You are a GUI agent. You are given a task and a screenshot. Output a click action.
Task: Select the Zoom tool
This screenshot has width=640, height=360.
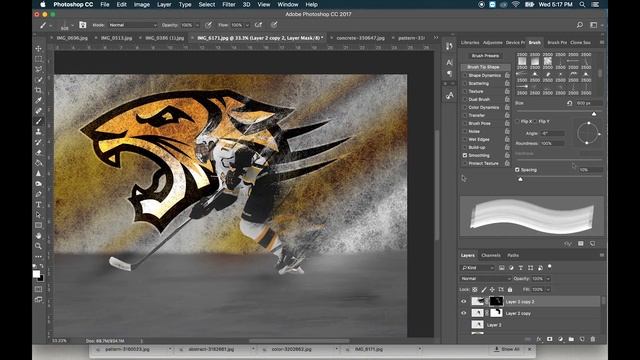pos(38,246)
